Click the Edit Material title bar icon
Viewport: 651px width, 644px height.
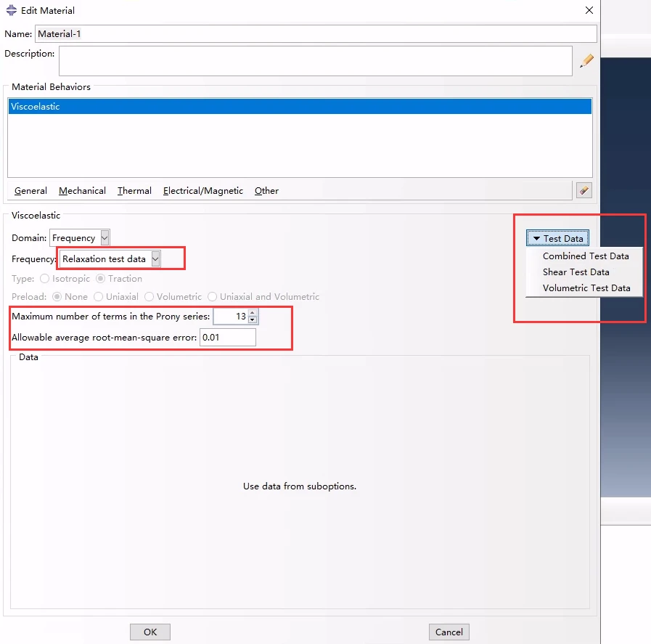(x=11, y=10)
